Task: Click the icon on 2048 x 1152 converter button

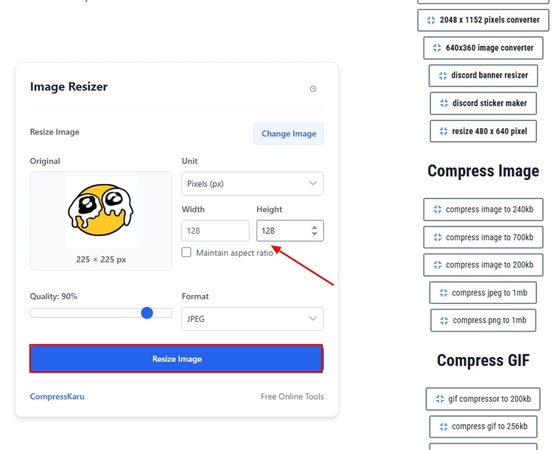Action: 431,20
